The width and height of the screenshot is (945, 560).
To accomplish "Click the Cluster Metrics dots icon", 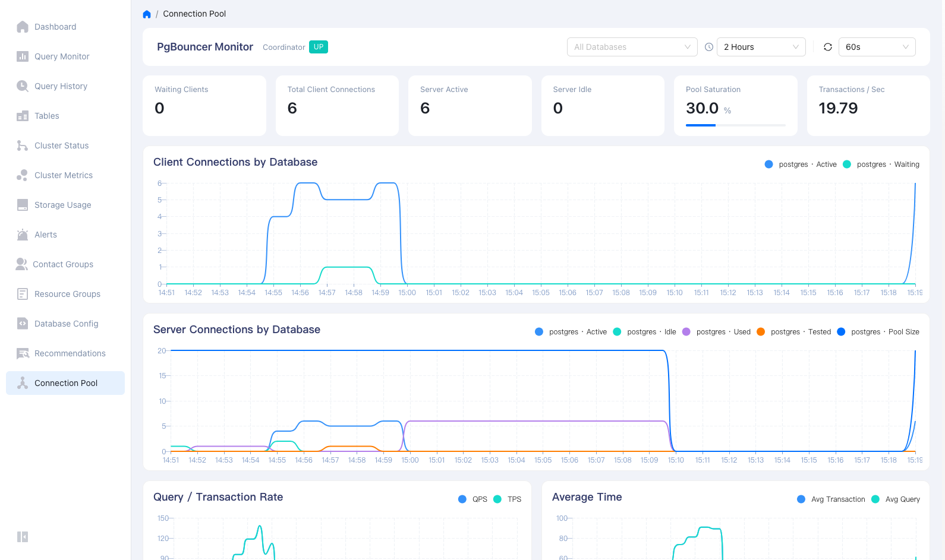I will click(23, 175).
